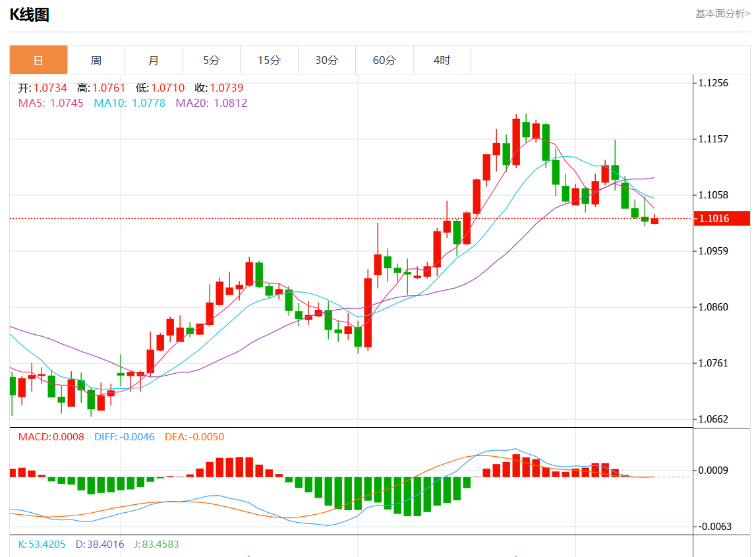756x557 pixels.
Task: Click the MA5 indicator label
Action: pos(51,103)
